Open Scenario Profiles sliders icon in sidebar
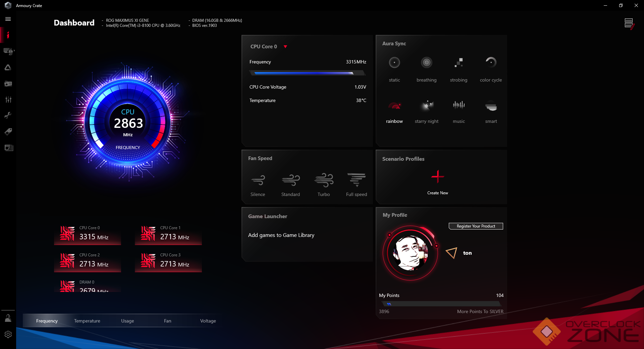Viewport: 644px width, 349px height. coord(8,100)
